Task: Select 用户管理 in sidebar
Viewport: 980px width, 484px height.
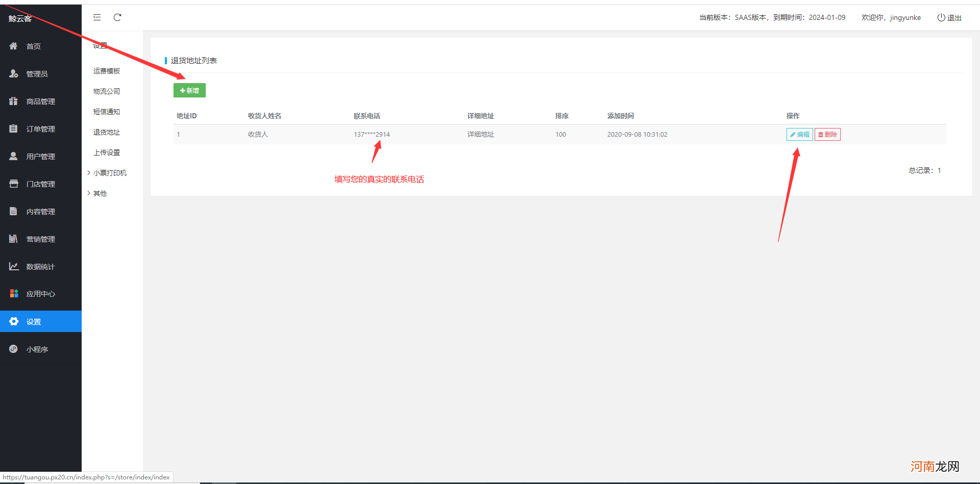Action: (41, 157)
